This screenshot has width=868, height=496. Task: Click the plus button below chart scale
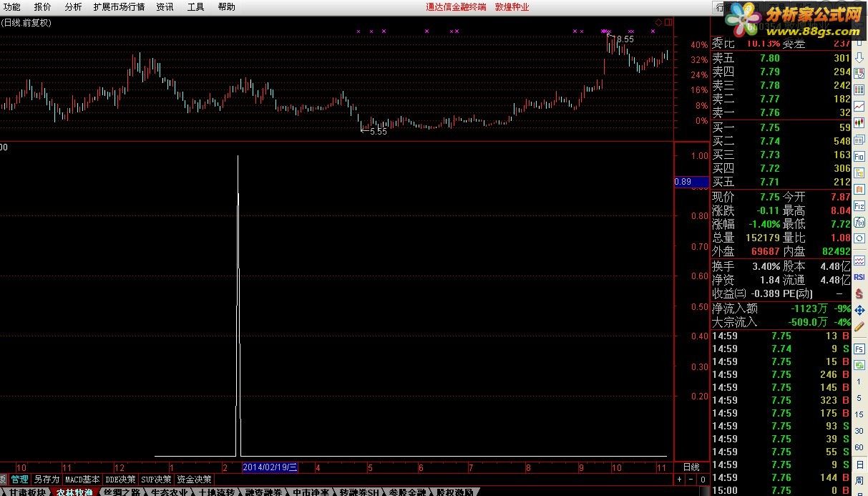[680, 479]
